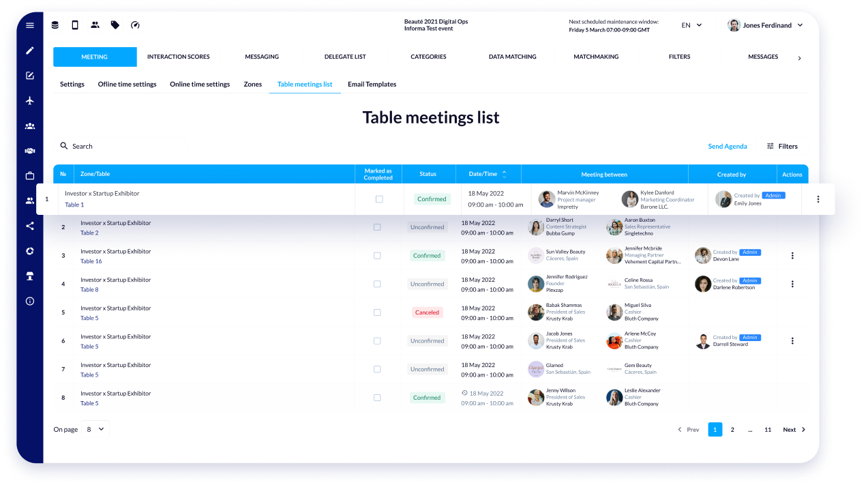Open the Filters button
The image size is (868, 485).
pyautogui.click(x=782, y=146)
